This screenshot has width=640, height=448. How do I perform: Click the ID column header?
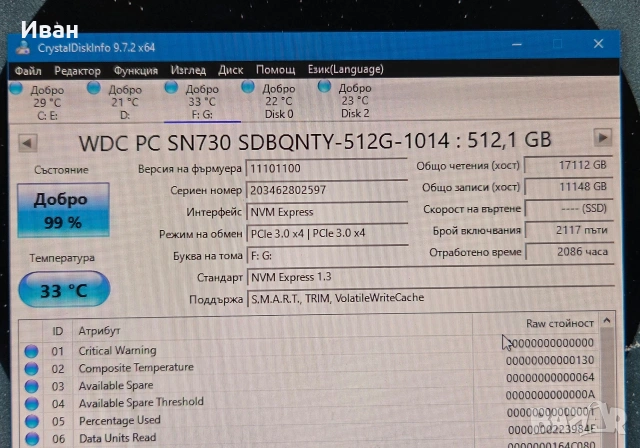click(58, 331)
